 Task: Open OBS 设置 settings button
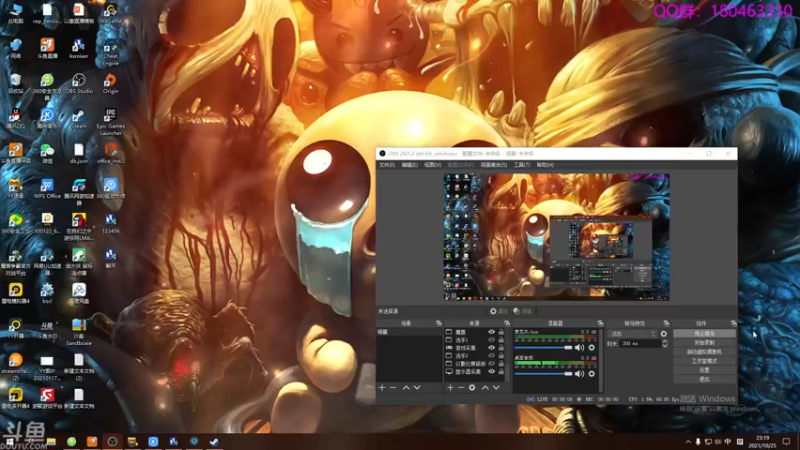(x=704, y=370)
